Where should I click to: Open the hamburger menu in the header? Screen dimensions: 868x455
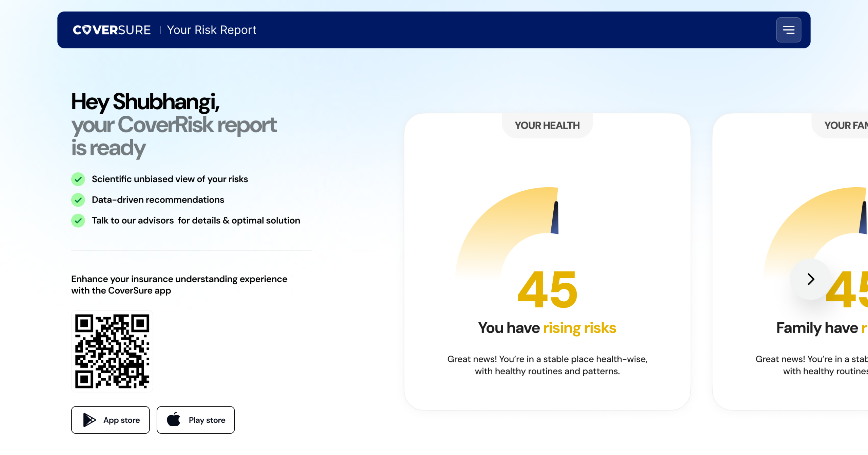coord(788,30)
